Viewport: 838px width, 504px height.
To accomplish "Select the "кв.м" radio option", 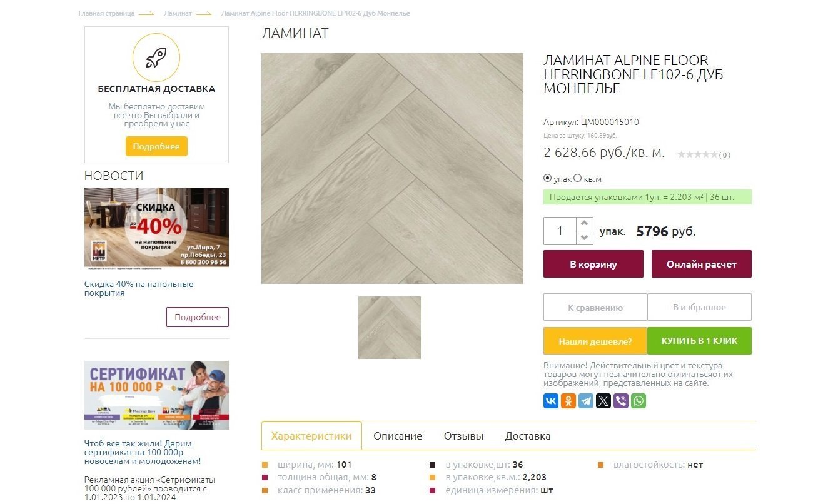I will [x=578, y=178].
